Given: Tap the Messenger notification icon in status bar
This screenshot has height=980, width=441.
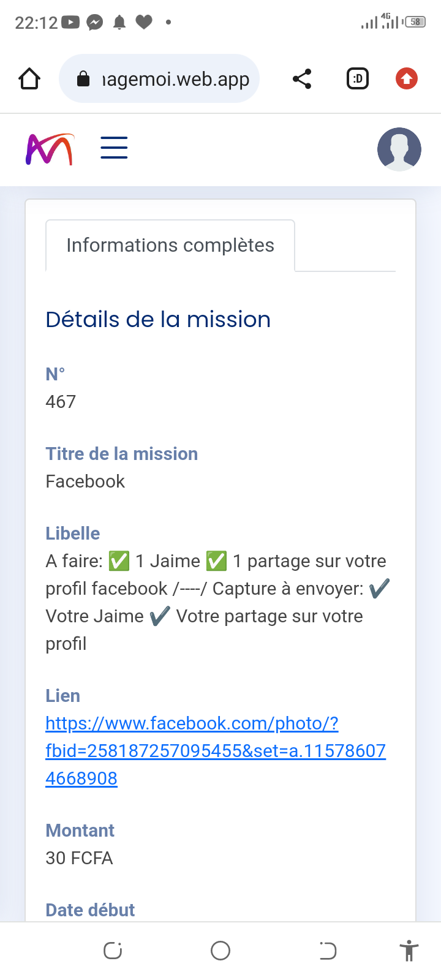Looking at the screenshot, I should click(x=95, y=23).
